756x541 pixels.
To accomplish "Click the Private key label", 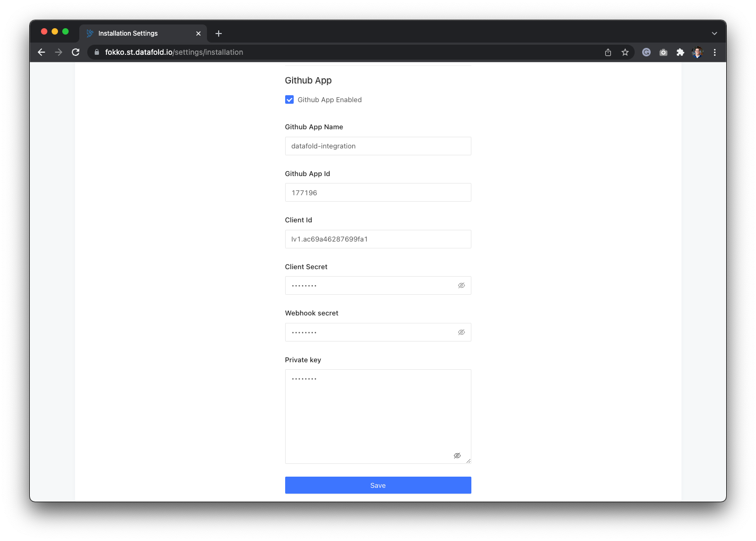I will click(x=303, y=360).
